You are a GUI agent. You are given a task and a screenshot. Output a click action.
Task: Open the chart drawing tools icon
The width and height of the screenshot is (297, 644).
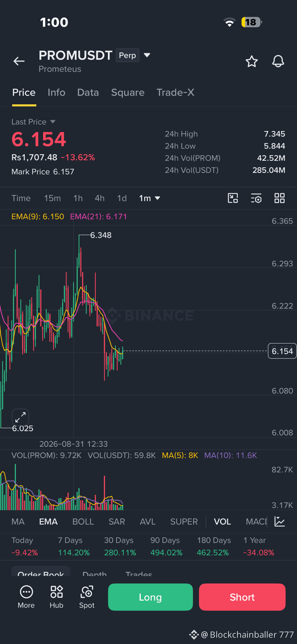[x=233, y=198]
